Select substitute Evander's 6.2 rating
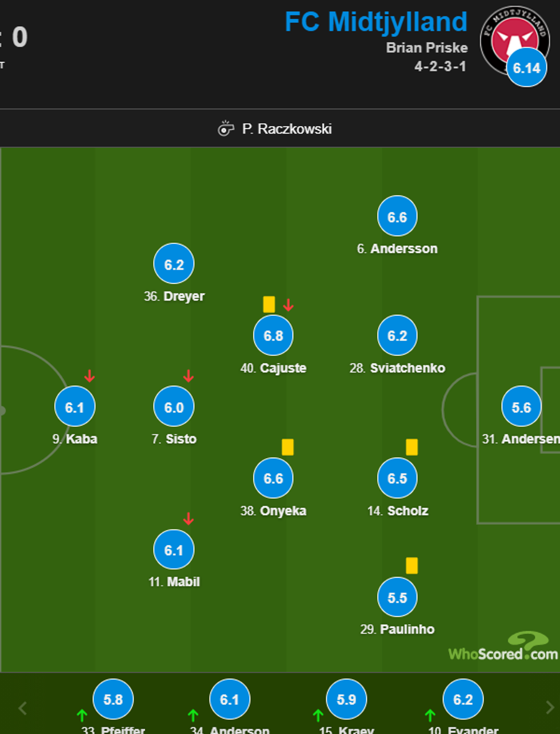The height and width of the screenshot is (734, 560). point(463,699)
